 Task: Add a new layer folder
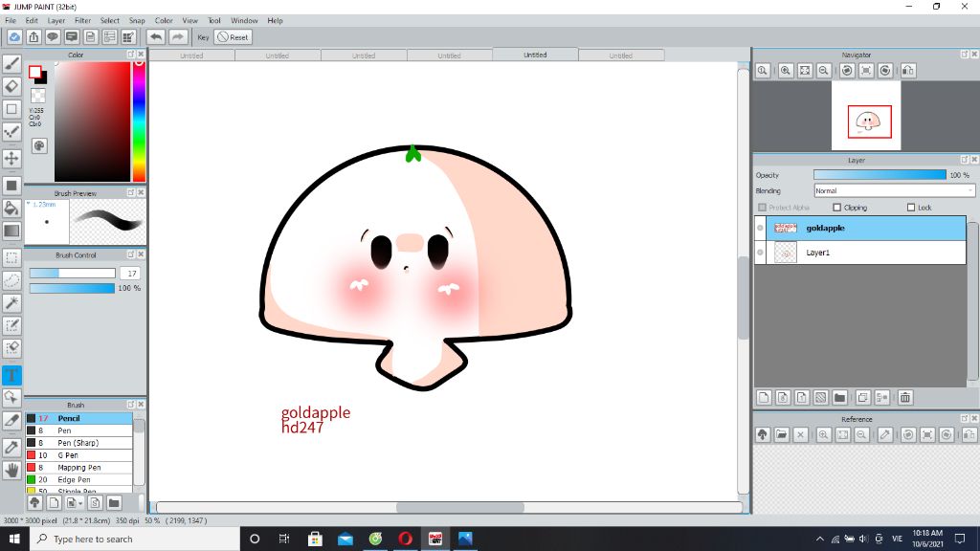(x=840, y=397)
